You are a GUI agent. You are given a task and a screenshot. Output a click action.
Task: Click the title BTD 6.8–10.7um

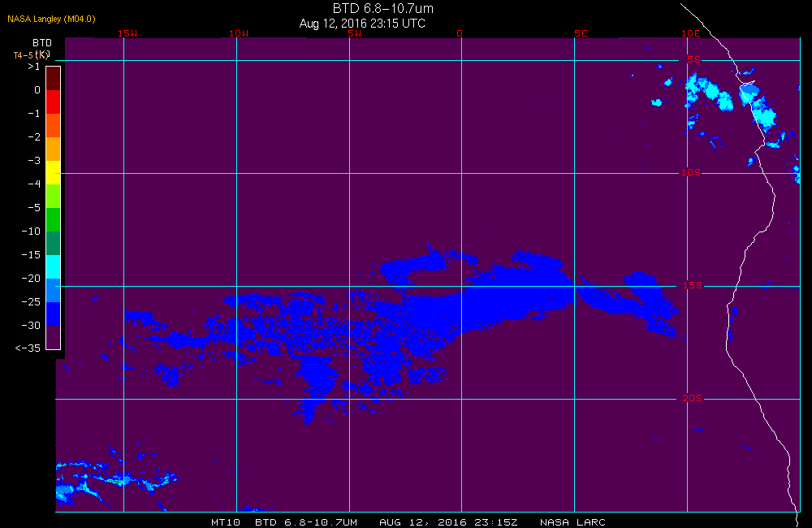383,8
